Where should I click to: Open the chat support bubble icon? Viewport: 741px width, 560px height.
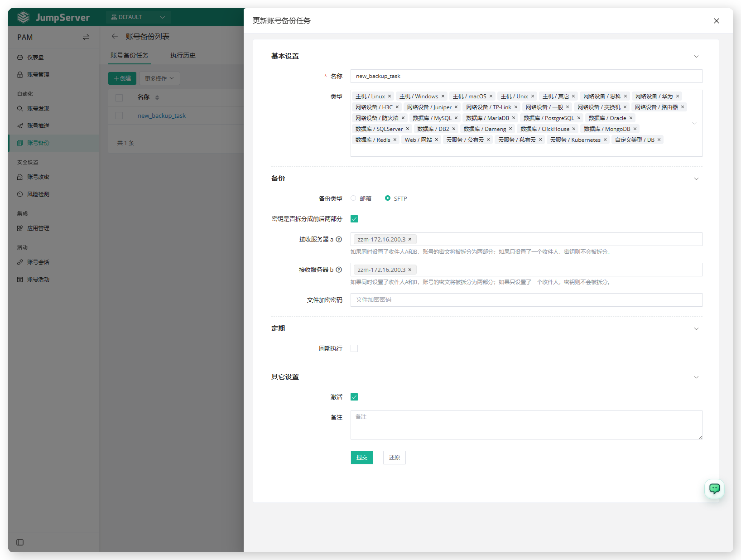pyautogui.click(x=714, y=489)
